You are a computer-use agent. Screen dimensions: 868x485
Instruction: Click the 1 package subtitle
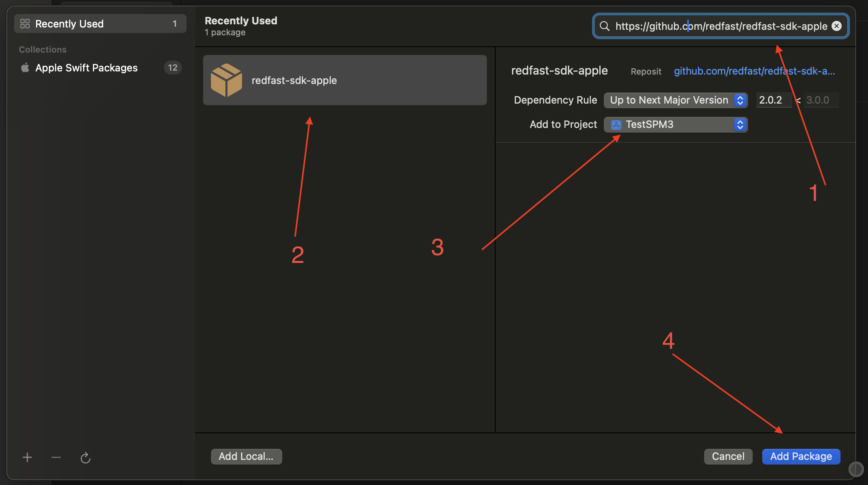pyautogui.click(x=225, y=33)
